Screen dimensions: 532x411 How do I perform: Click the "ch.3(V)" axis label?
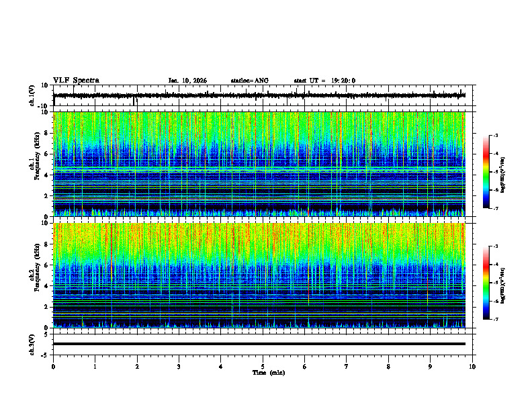[x=32, y=345]
